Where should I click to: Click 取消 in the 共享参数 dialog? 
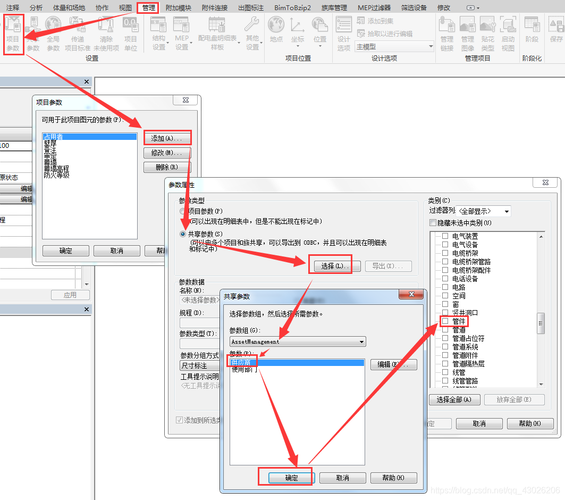point(343,478)
